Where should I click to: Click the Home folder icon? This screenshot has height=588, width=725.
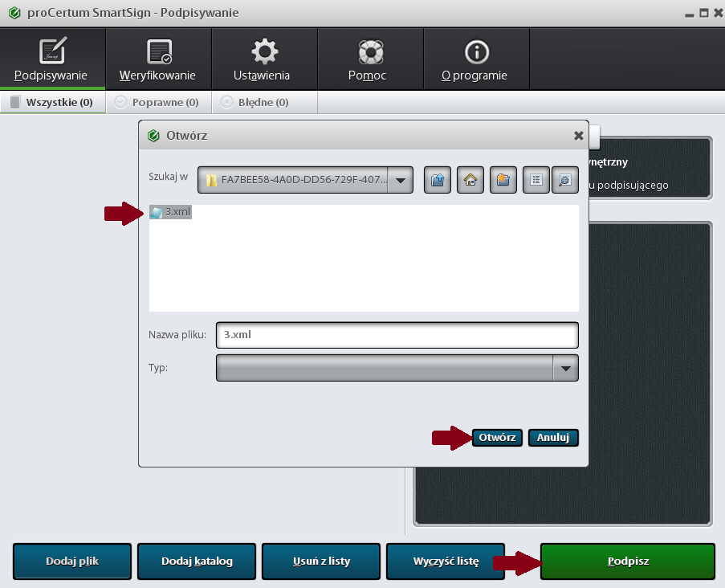[470, 181]
